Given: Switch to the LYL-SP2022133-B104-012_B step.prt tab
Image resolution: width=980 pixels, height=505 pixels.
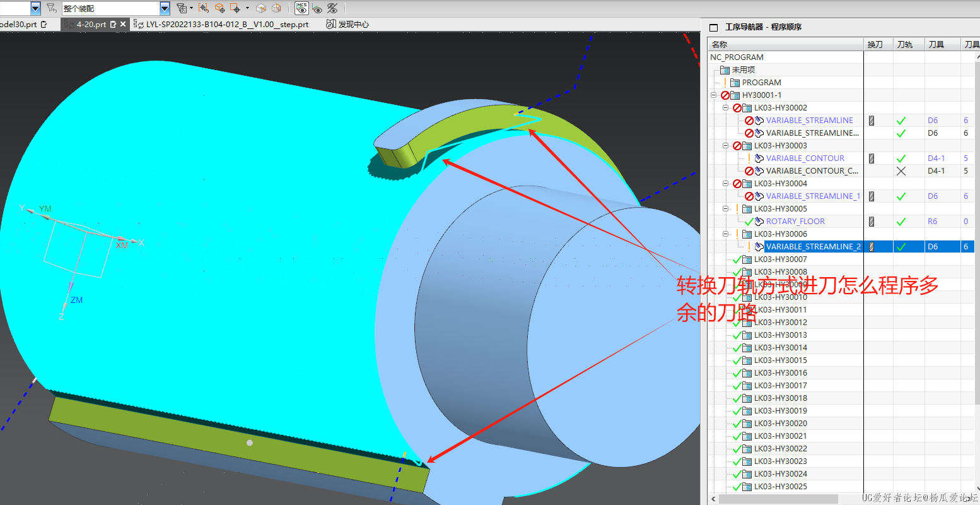Looking at the screenshot, I should pos(227,25).
